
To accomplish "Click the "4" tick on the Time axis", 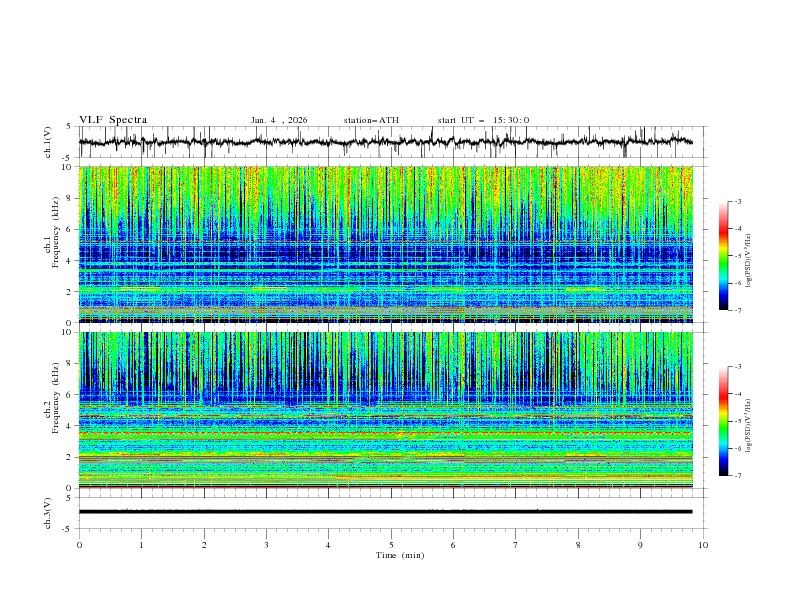I will click(329, 545).
